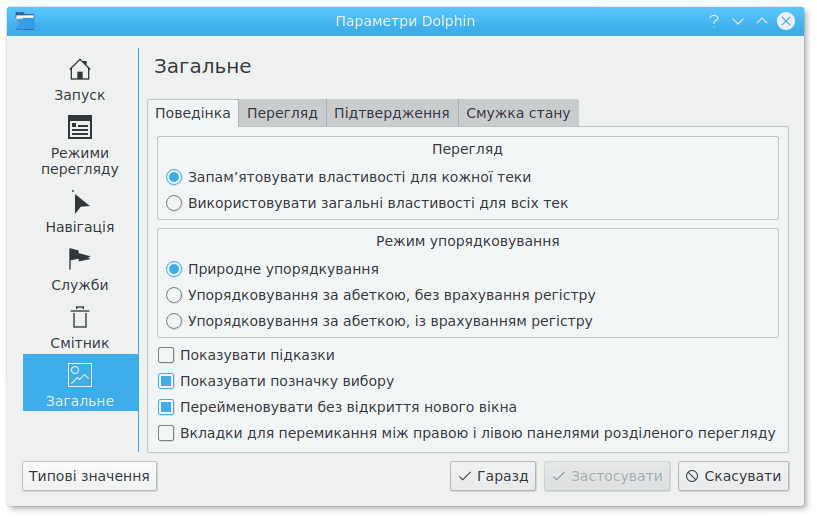Click the help question mark in title bar
This screenshot has height=519, width=817.
pos(715,21)
